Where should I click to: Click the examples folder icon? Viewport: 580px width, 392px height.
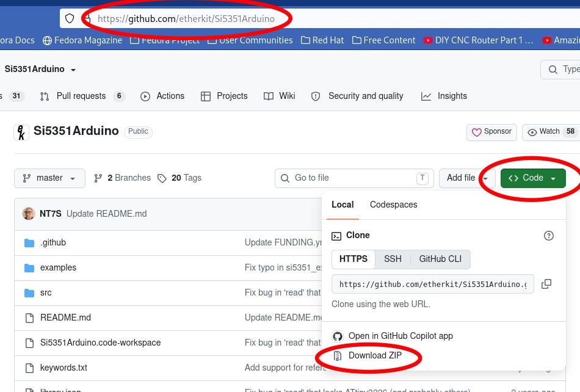pos(29,268)
